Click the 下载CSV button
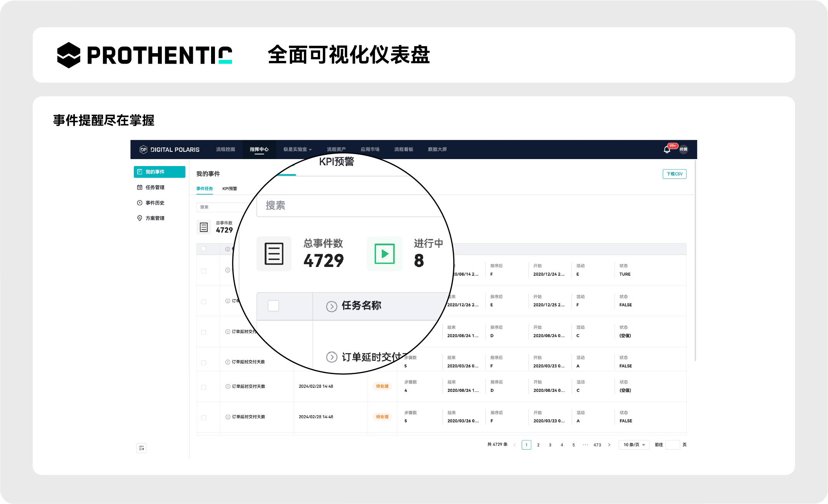The width and height of the screenshot is (828, 504). tap(674, 174)
